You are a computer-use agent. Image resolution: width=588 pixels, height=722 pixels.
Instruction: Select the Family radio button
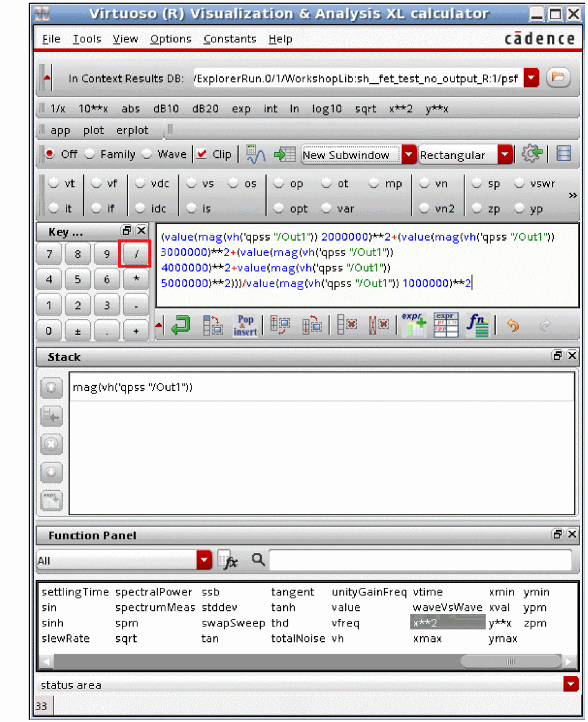(x=90, y=154)
